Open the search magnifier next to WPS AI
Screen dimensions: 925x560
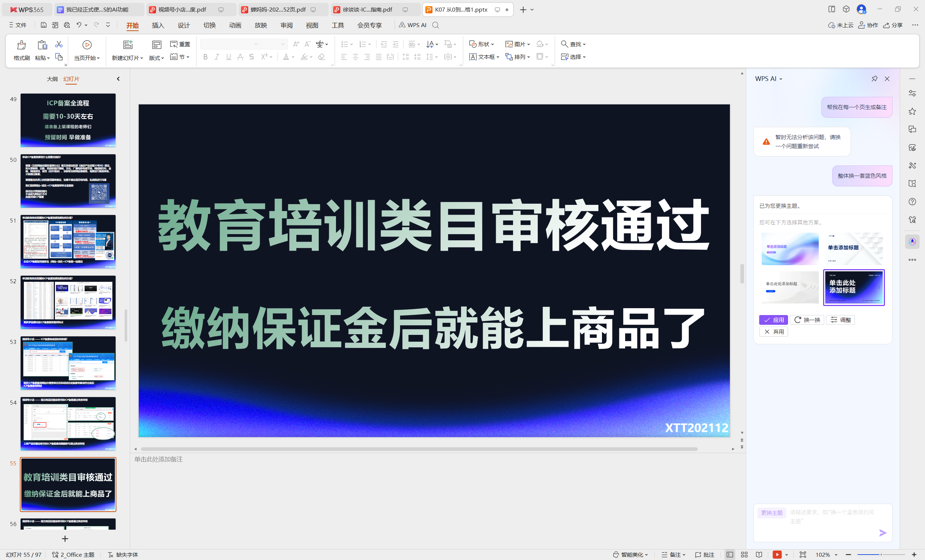point(435,25)
